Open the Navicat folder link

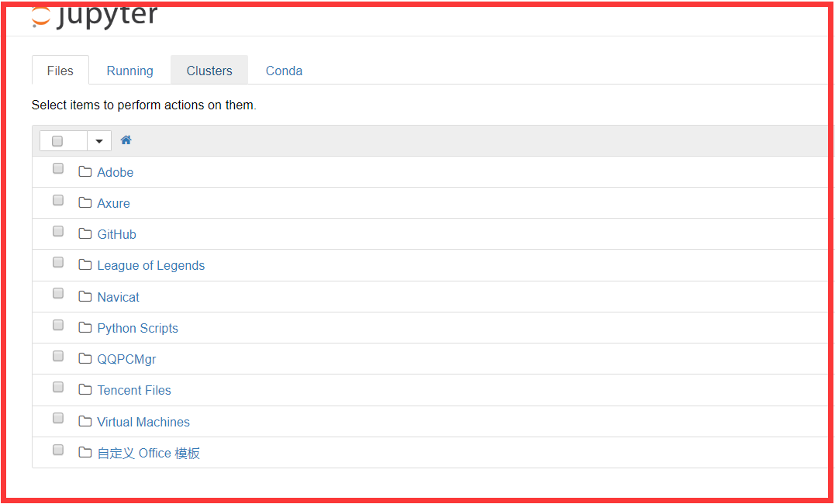pyautogui.click(x=118, y=297)
